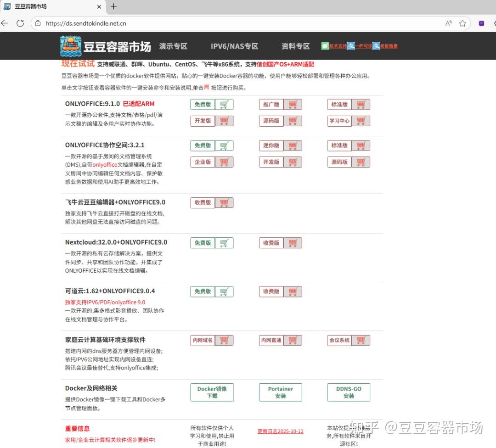Add this page to favorites with the star icon

point(462,23)
